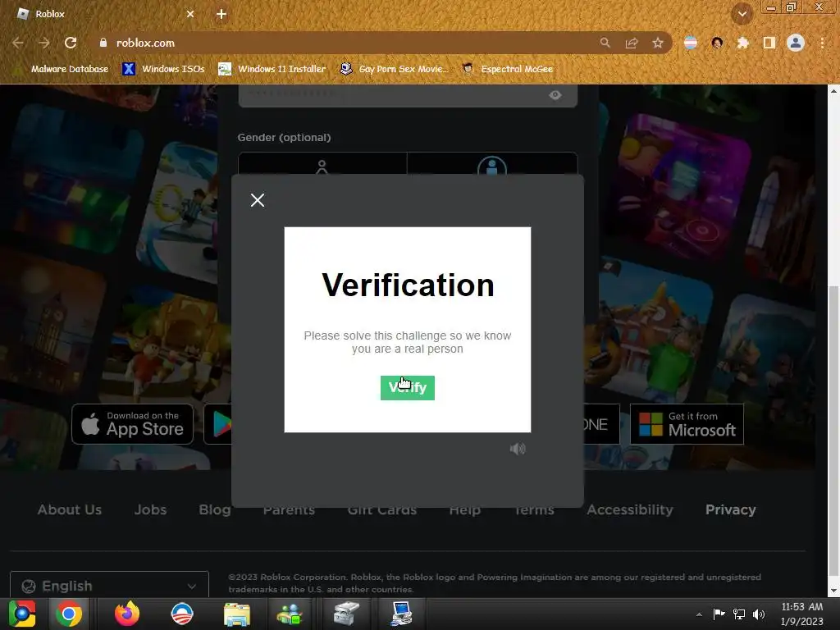Open the Malware Database bookmark
Screen dimensions: 840x630
(x=62, y=69)
